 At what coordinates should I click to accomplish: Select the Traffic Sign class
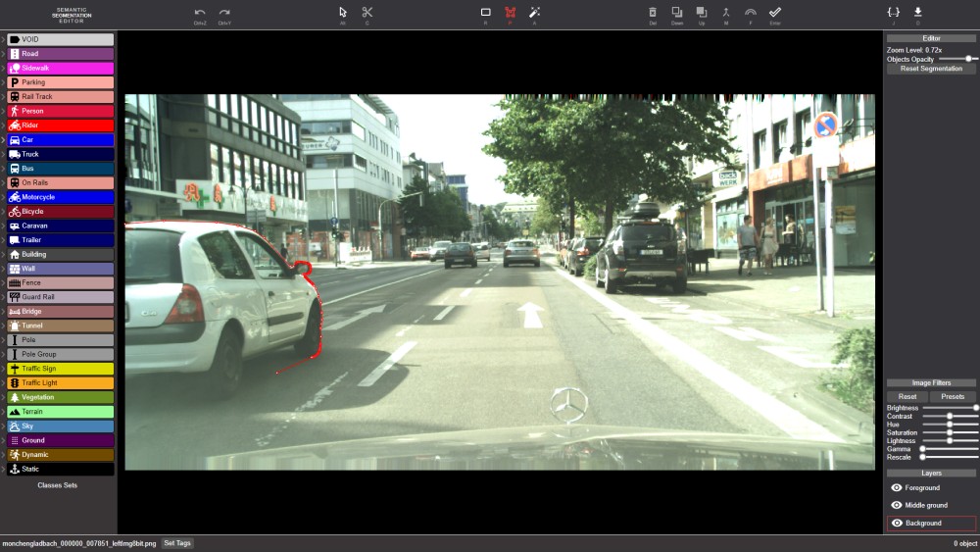[x=61, y=369]
